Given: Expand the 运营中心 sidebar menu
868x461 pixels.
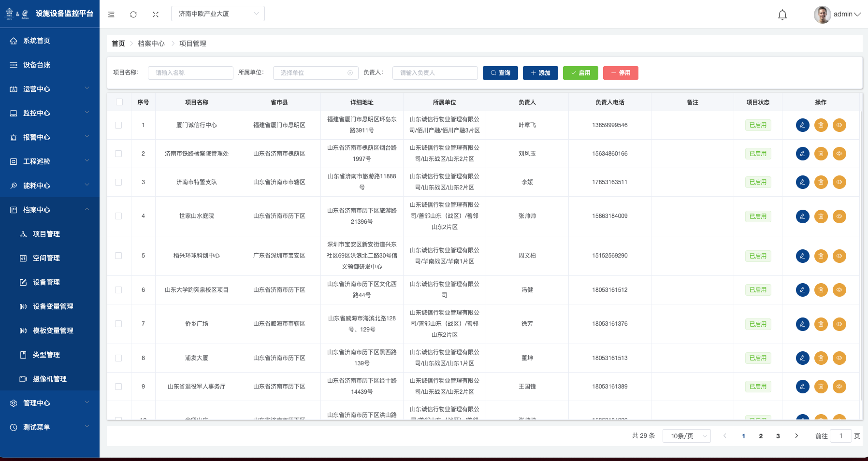Looking at the screenshot, I should [x=49, y=89].
